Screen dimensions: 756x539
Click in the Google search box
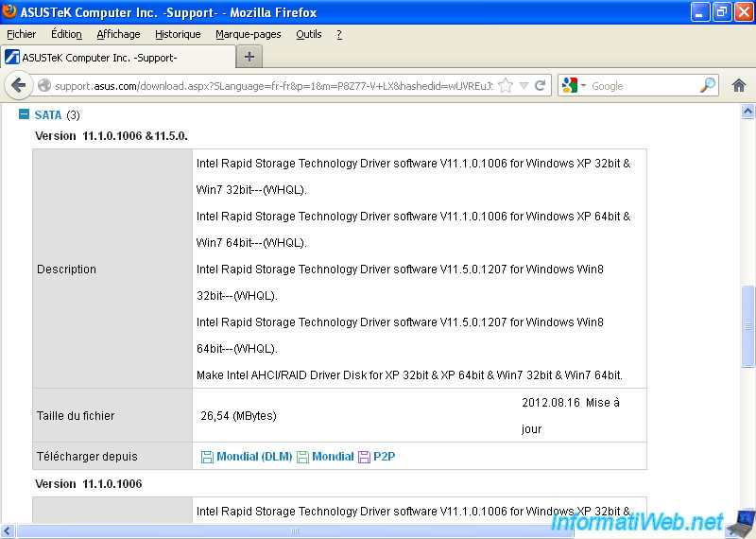click(x=644, y=86)
